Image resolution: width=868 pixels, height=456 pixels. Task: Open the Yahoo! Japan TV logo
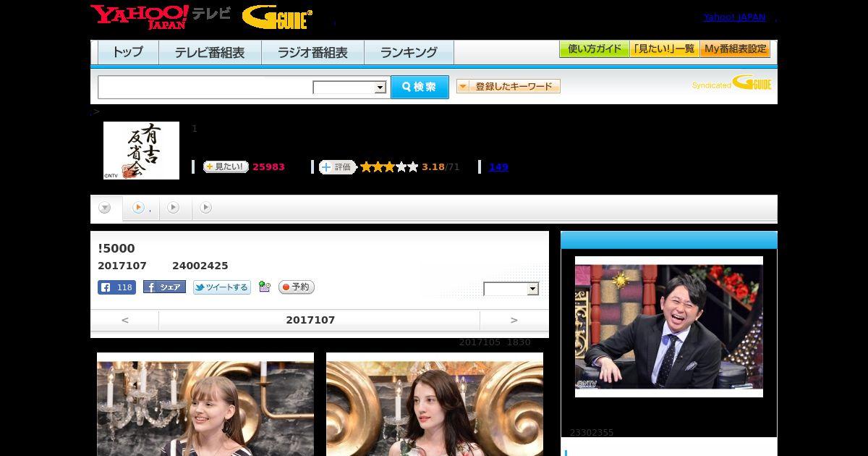[161, 17]
